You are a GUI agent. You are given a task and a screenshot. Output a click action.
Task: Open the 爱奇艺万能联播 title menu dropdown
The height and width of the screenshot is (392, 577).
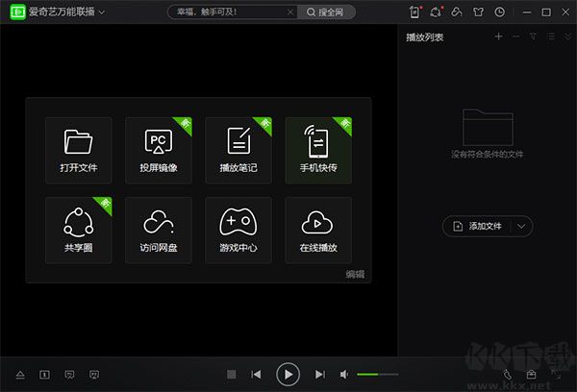[x=102, y=12]
